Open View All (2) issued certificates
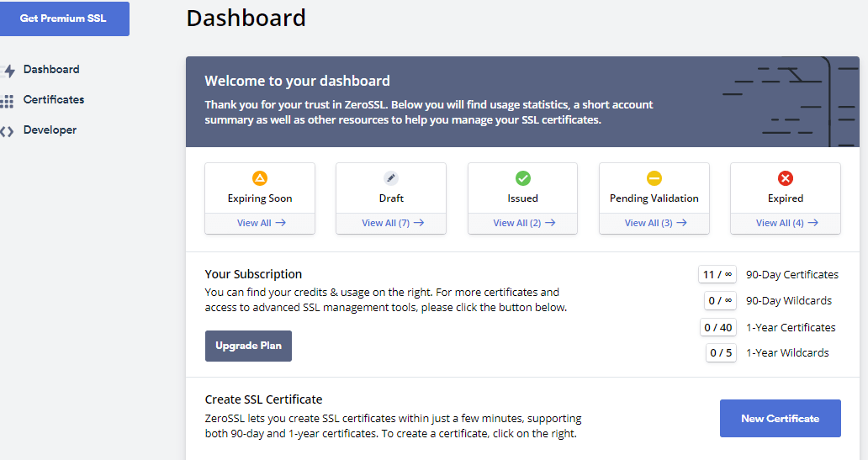 (524, 223)
